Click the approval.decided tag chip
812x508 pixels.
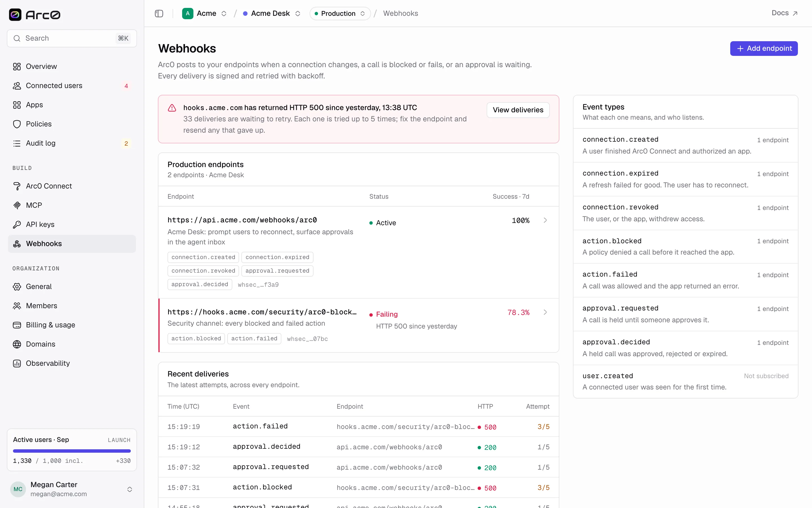(200, 284)
